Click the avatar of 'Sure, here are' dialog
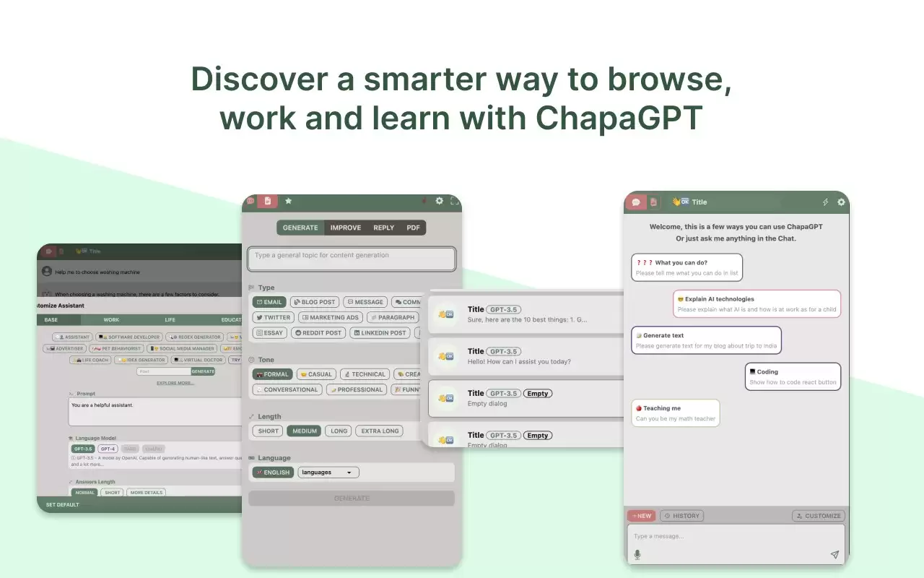 [445, 314]
